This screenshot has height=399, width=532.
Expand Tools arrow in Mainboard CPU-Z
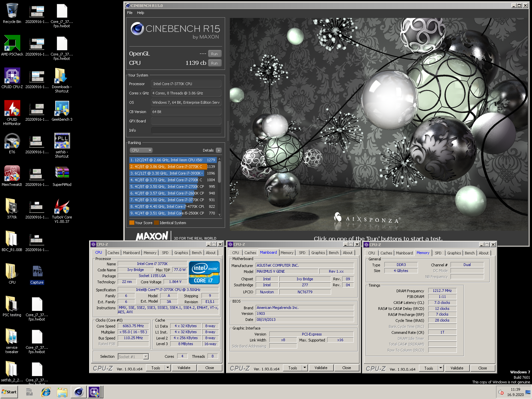coord(305,368)
